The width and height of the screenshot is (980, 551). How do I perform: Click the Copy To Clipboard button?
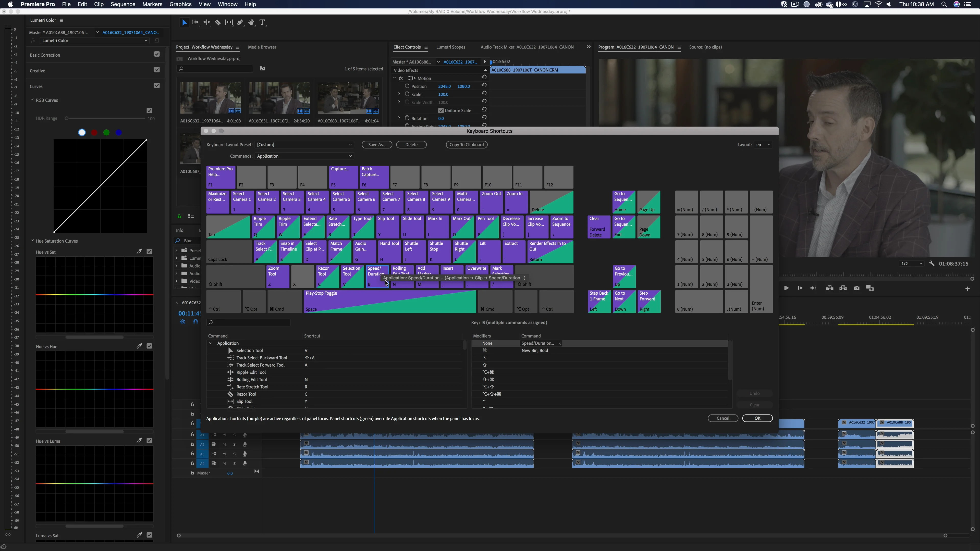point(467,144)
